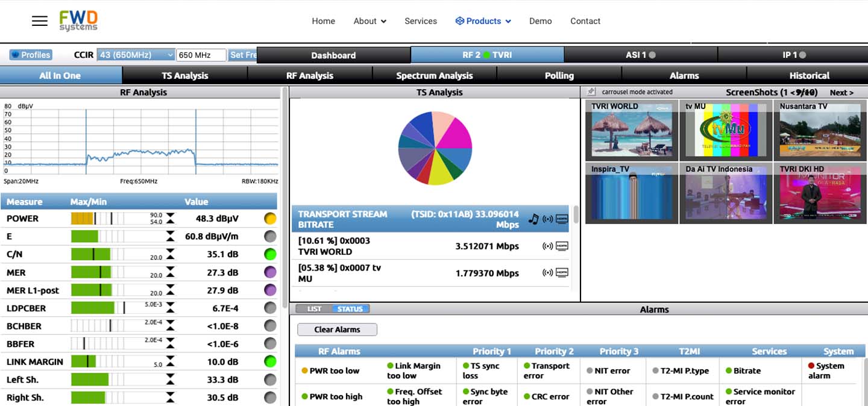Click the max/min arrows in the LDPCBER row
The width and height of the screenshot is (868, 406).
tap(171, 308)
